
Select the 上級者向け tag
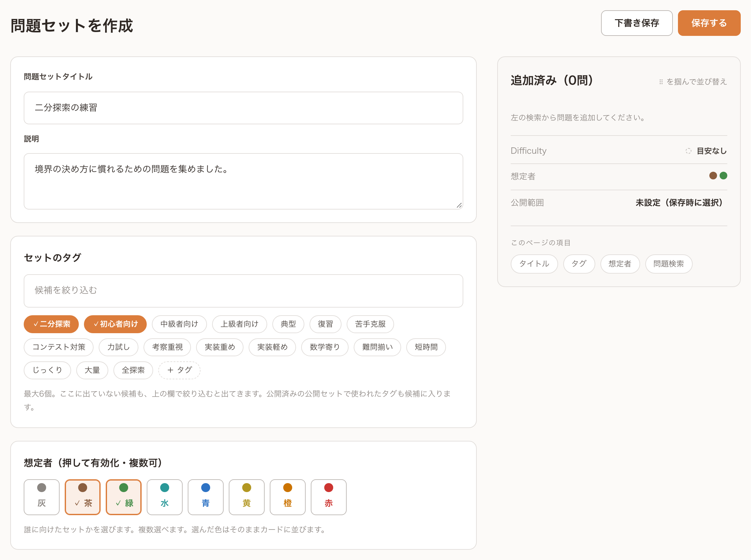click(239, 324)
